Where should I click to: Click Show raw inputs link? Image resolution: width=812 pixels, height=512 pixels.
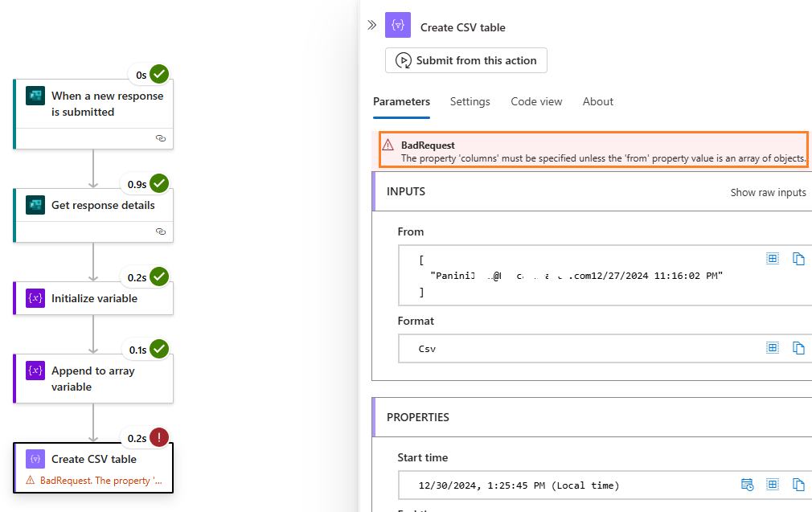(768, 193)
